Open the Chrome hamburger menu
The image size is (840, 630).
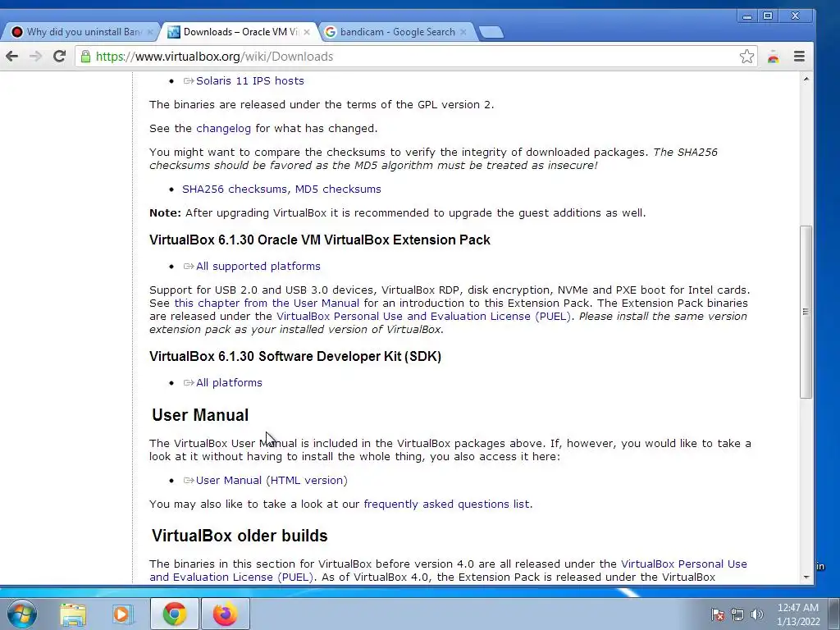[x=799, y=57]
